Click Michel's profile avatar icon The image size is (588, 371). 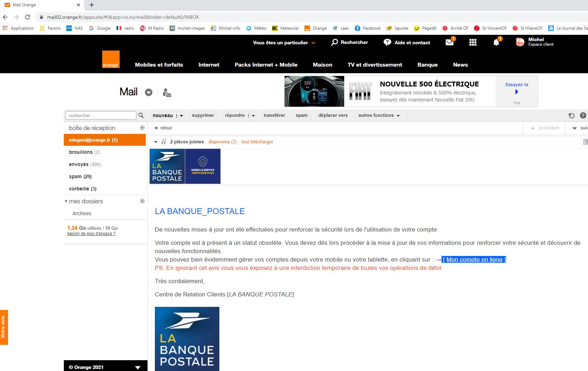click(520, 42)
